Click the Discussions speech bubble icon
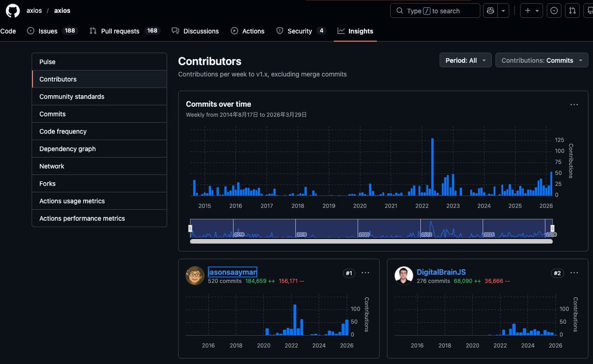Viewport: 593px width, 364px height. pos(175,31)
